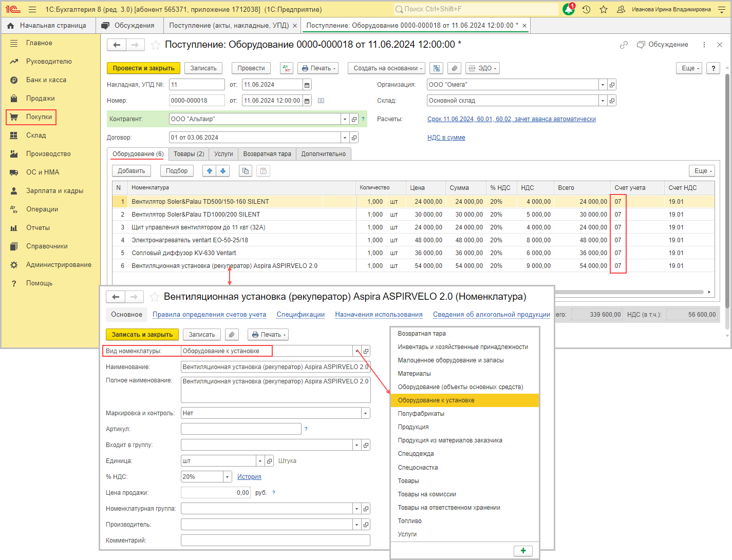Click help question mark near Артикул
The height and width of the screenshot is (560, 732).
[x=306, y=429]
